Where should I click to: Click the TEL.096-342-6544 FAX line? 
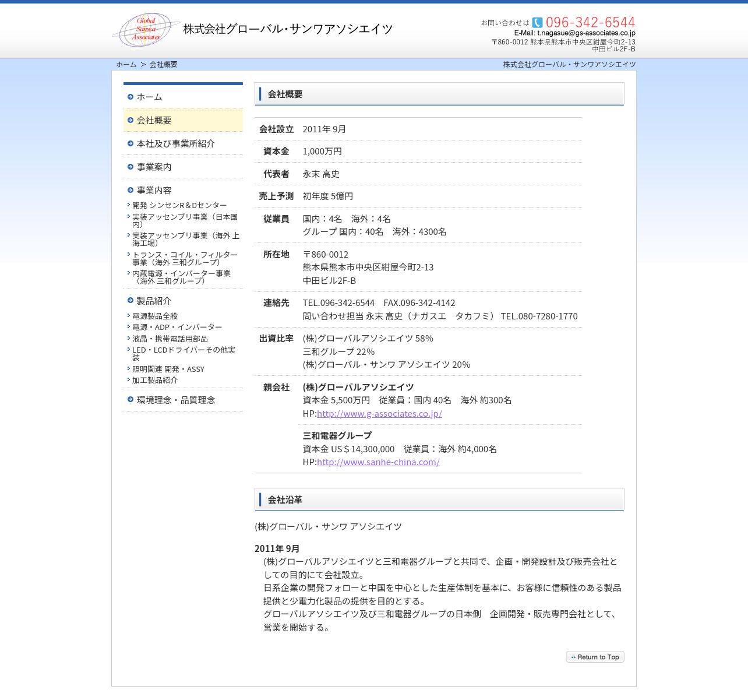[379, 302]
